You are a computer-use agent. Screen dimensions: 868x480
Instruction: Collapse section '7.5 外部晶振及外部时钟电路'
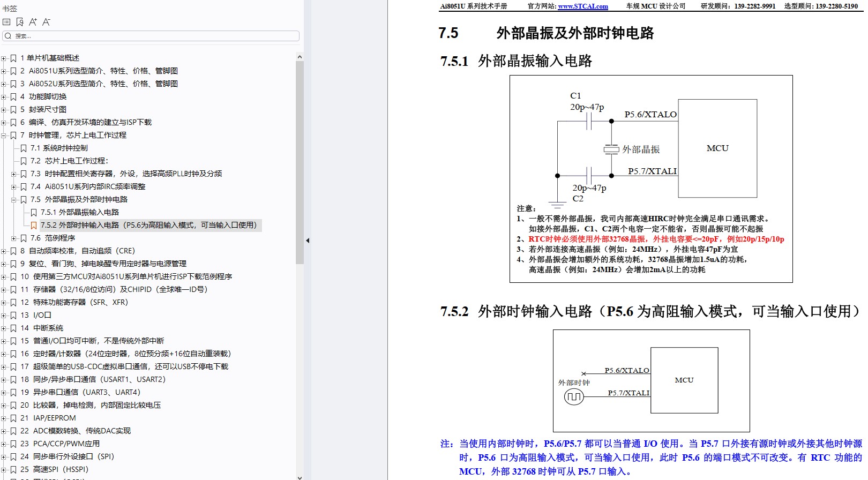point(14,199)
